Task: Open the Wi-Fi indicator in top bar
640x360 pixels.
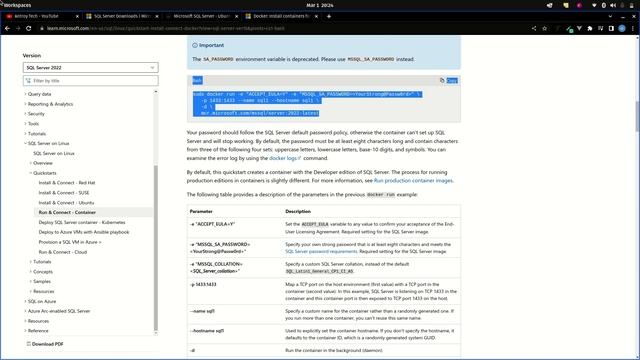Action: click(x=594, y=5)
